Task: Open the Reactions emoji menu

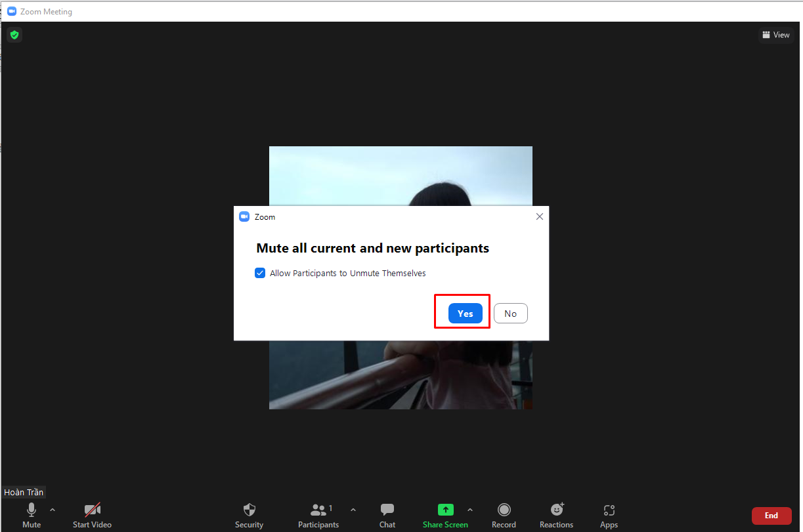Action: tap(556, 515)
